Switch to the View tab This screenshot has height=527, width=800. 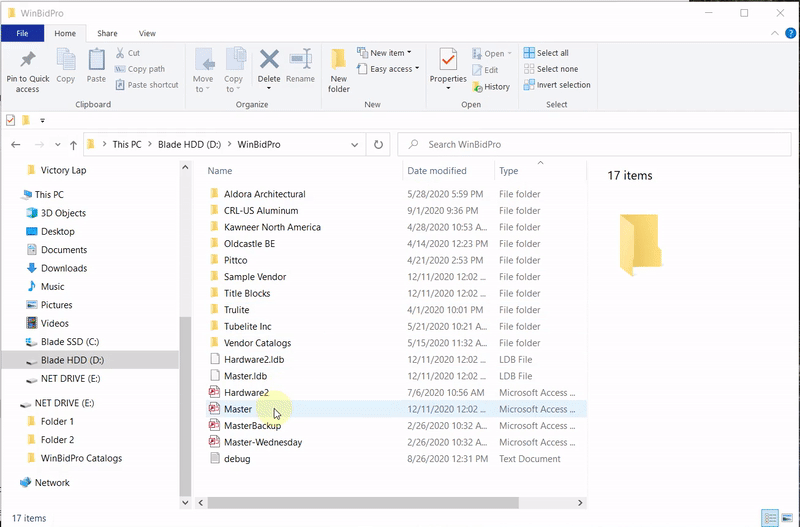pos(147,33)
